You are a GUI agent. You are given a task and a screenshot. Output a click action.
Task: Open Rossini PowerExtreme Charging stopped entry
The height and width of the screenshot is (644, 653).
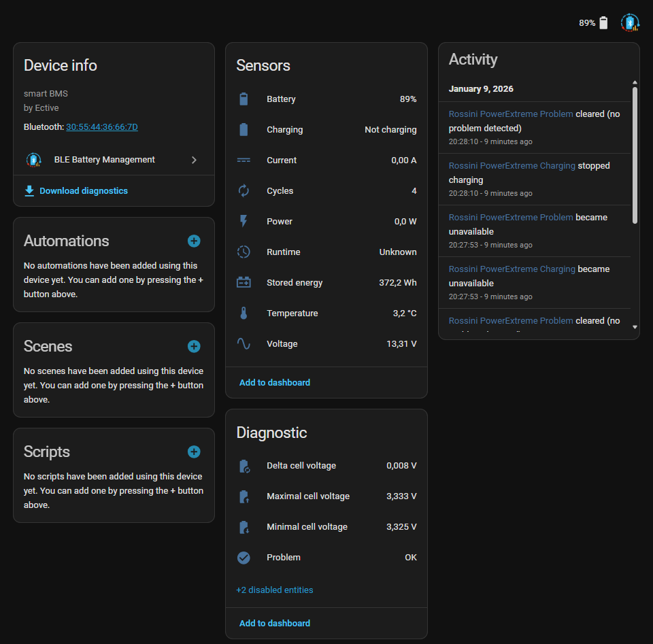coord(511,166)
